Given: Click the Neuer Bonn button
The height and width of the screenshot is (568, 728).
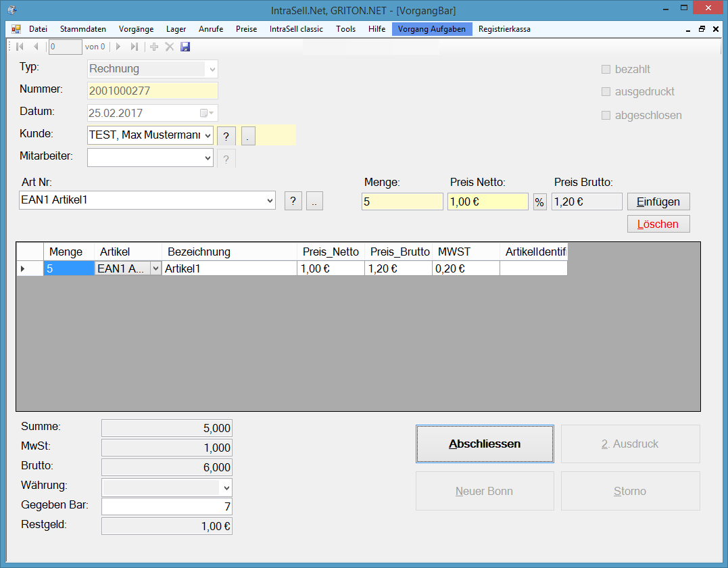Looking at the screenshot, I should point(485,491).
